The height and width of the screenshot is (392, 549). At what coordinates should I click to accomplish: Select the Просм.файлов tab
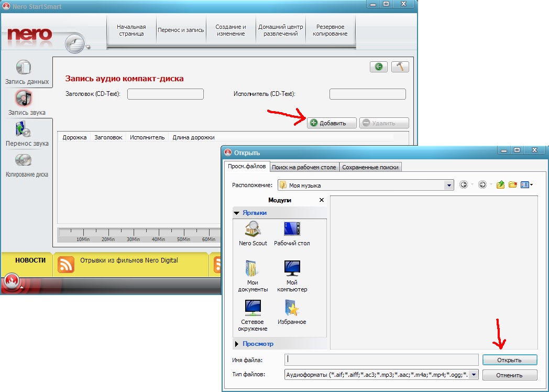click(247, 167)
